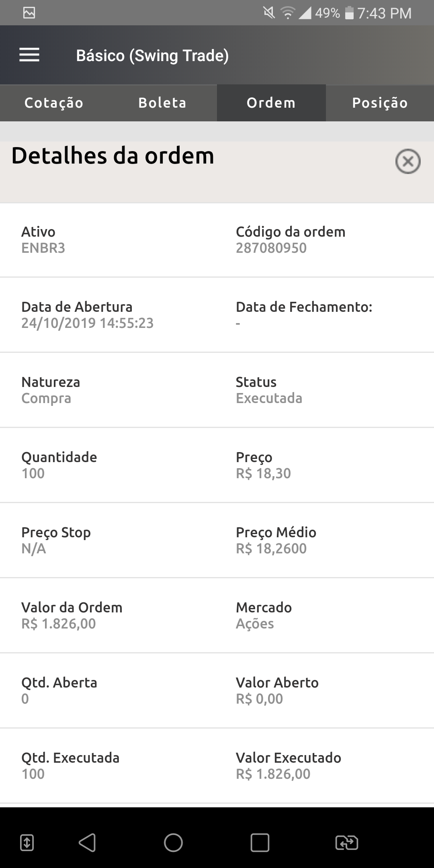Image resolution: width=434 pixels, height=868 pixels.
Task: Select the Ordem tab
Action: [x=271, y=103]
